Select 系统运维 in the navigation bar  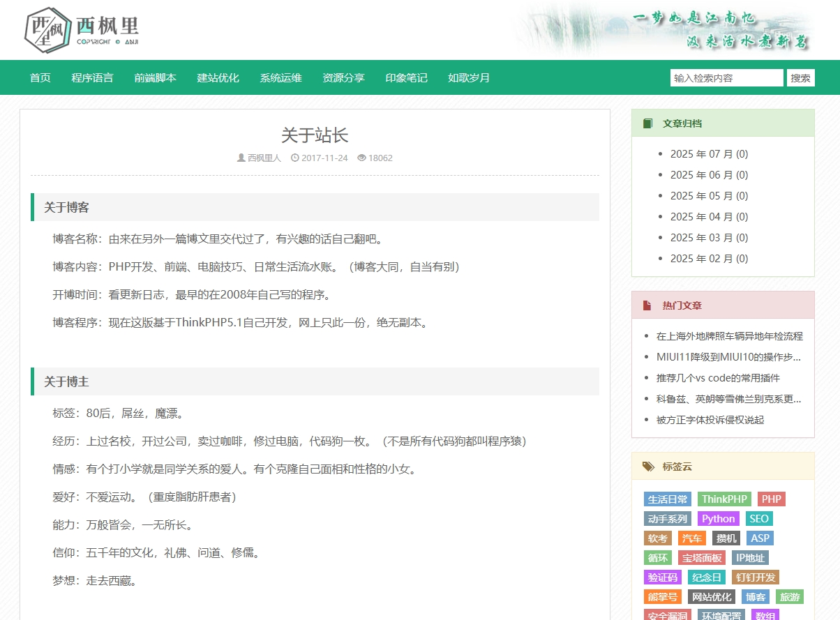(x=280, y=77)
